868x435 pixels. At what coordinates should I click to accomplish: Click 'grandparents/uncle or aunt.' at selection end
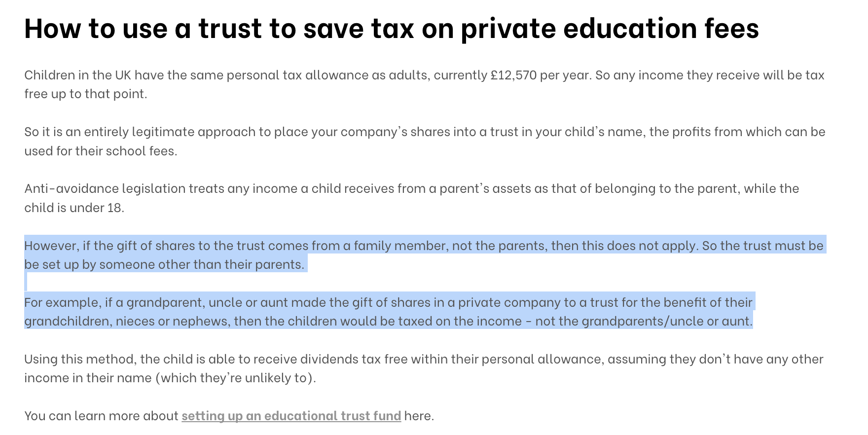[667, 321]
